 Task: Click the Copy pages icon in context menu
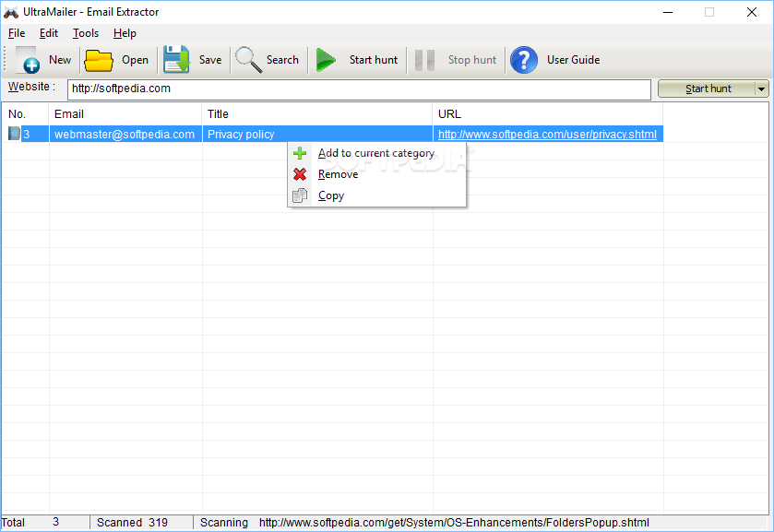tap(300, 195)
